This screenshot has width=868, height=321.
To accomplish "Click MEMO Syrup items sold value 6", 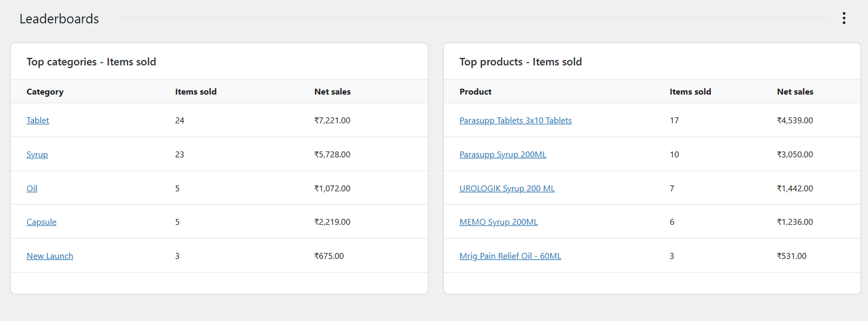I will point(672,222).
